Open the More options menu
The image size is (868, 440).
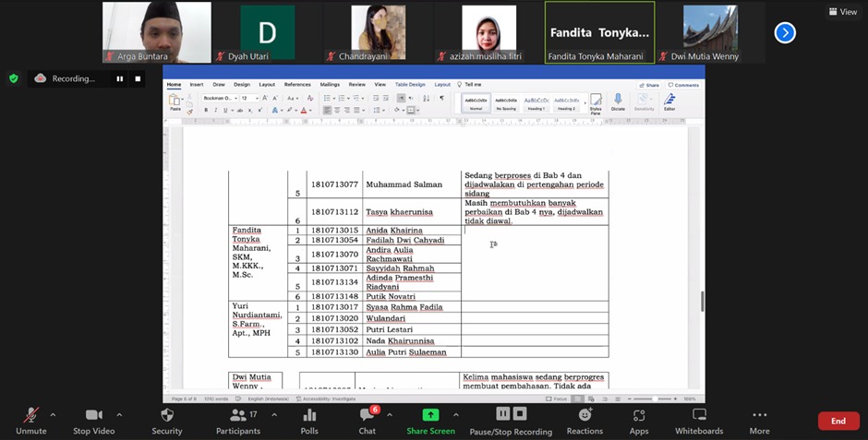coord(759,420)
